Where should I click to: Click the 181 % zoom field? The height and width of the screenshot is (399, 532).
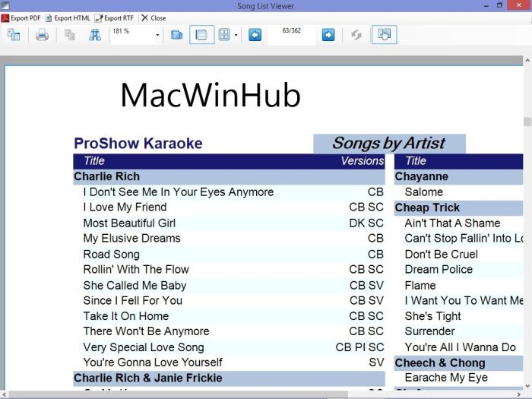click(x=132, y=35)
